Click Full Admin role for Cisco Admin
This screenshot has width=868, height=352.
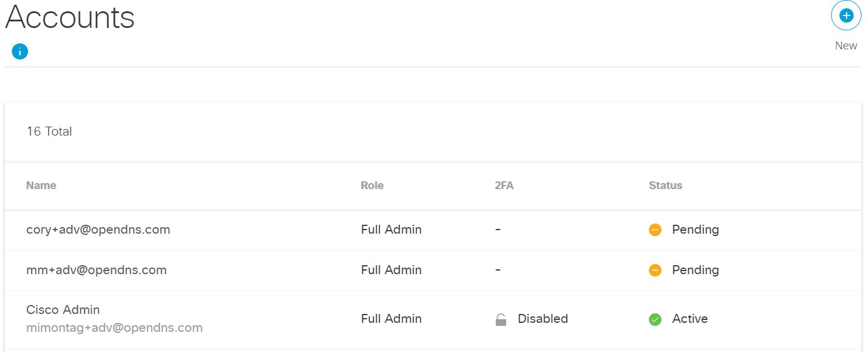(391, 319)
